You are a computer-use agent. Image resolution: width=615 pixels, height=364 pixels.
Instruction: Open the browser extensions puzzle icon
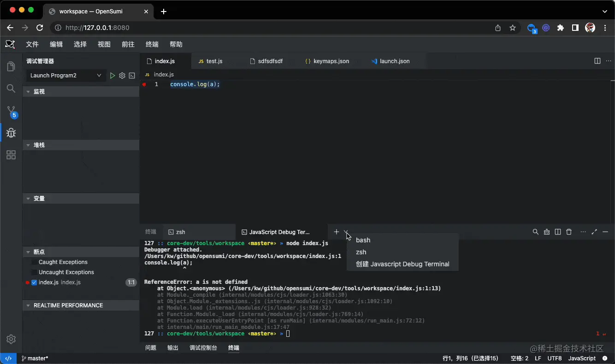coord(561,28)
